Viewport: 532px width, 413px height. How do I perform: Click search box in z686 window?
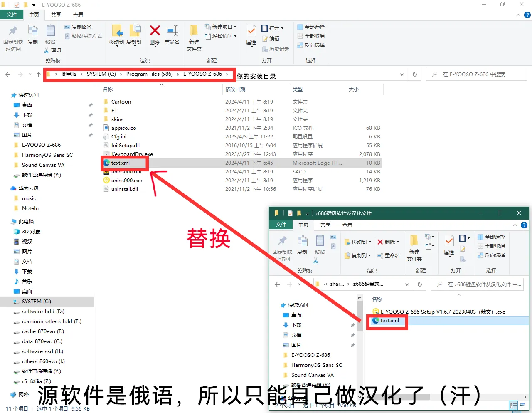point(478,284)
